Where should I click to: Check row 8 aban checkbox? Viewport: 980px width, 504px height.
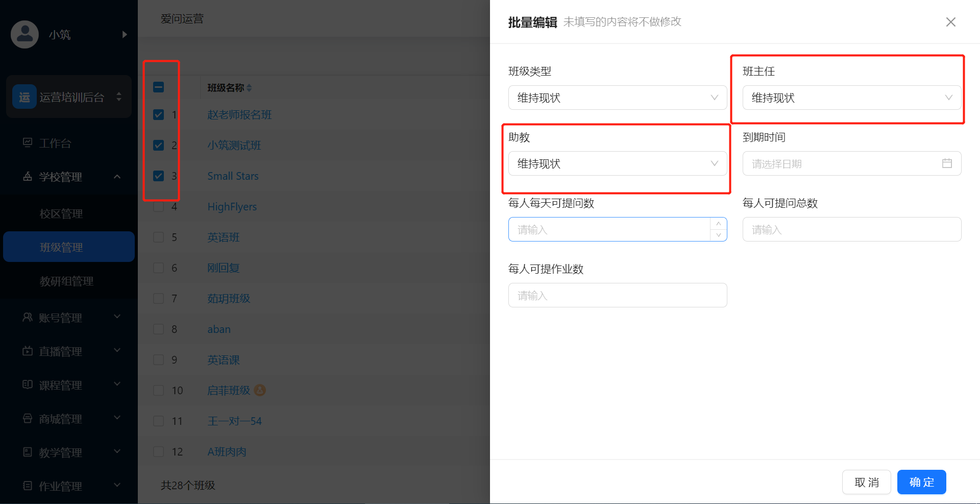tap(159, 329)
